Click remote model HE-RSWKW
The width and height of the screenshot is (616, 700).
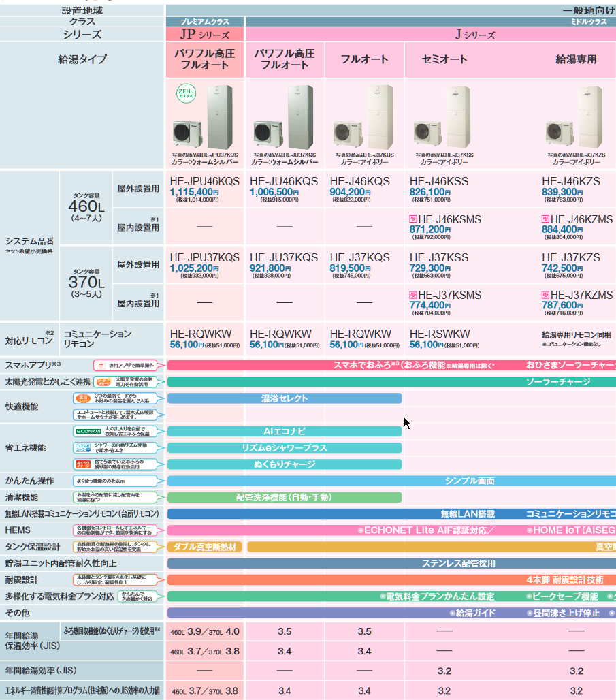440,334
